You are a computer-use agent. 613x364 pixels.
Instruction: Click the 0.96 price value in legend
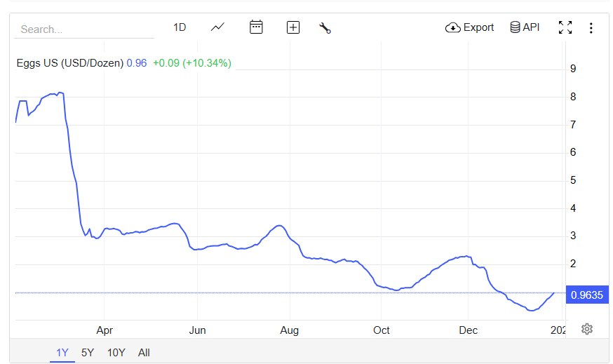pyautogui.click(x=137, y=63)
